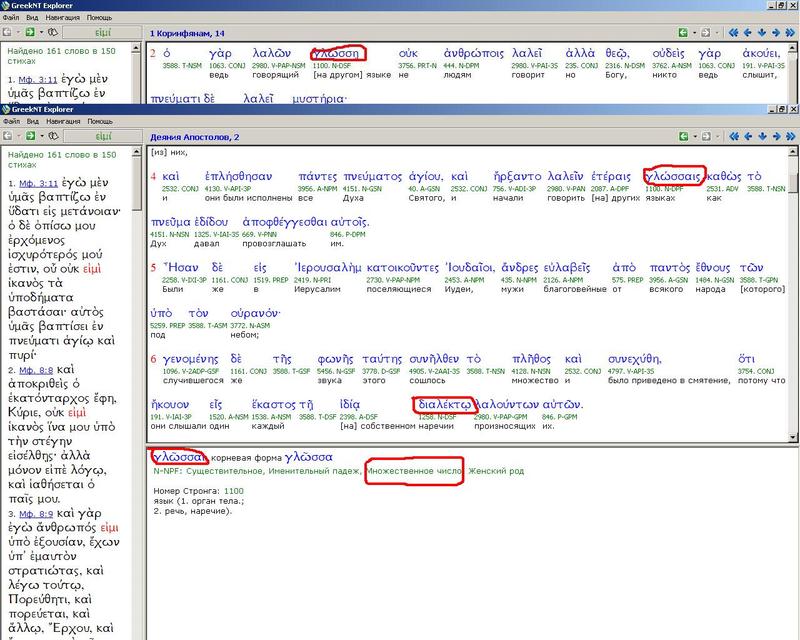800x640 pixels.
Task: Open the Навигация menu in lower window
Action: click(61, 120)
